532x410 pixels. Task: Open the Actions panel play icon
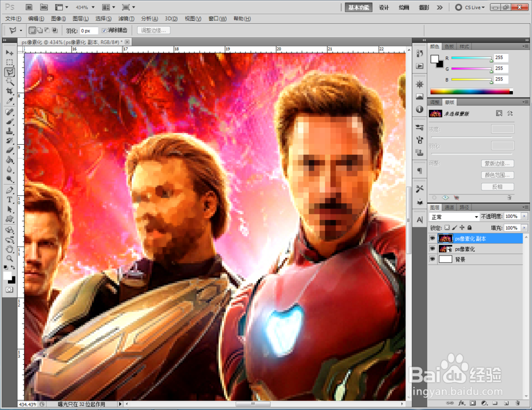coord(420,66)
